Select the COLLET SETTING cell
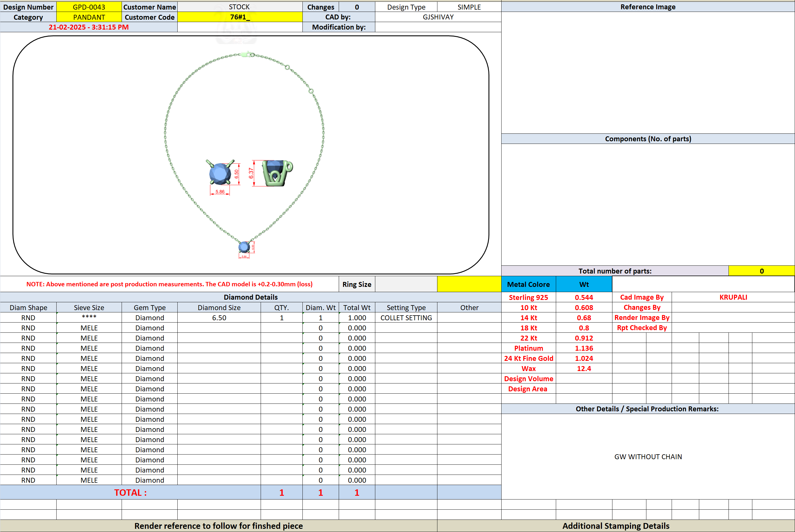Viewport: 795px width, 532px height. (x=406, y=318)
